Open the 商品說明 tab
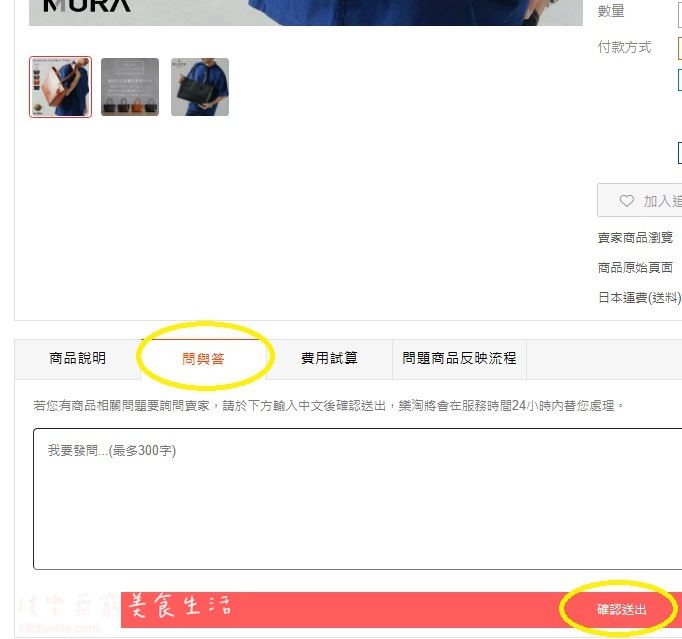Viewport: 682px width, 639px height. [x=77, y=358]
